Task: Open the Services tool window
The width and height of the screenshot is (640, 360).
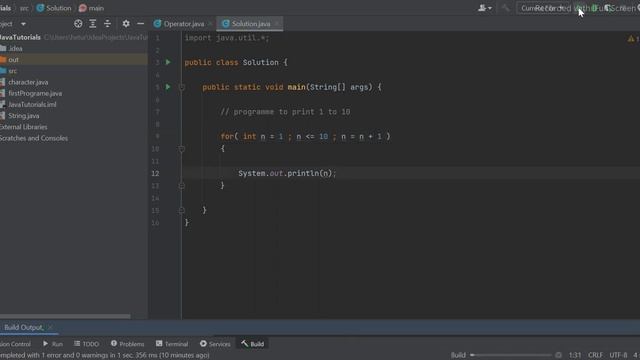Action: point(215,344)
